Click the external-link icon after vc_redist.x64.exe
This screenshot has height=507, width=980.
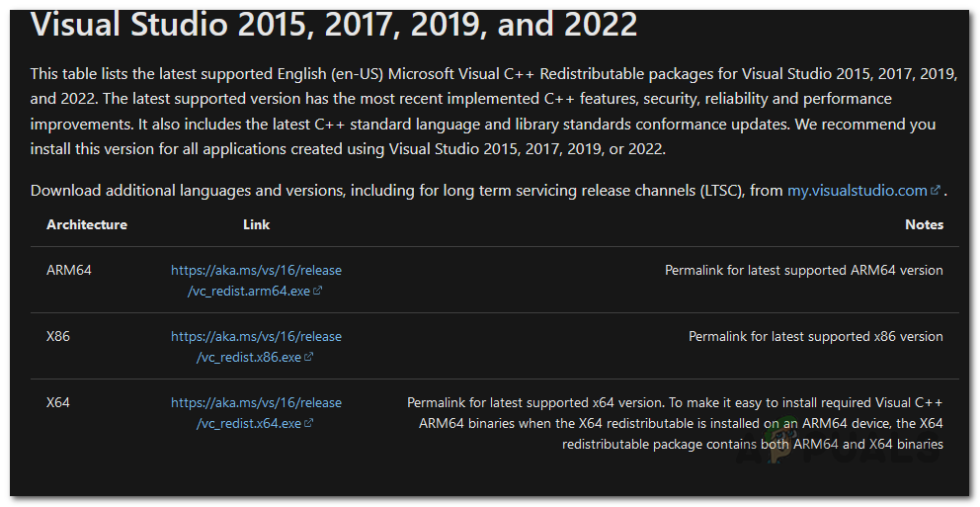pos(309,424)
